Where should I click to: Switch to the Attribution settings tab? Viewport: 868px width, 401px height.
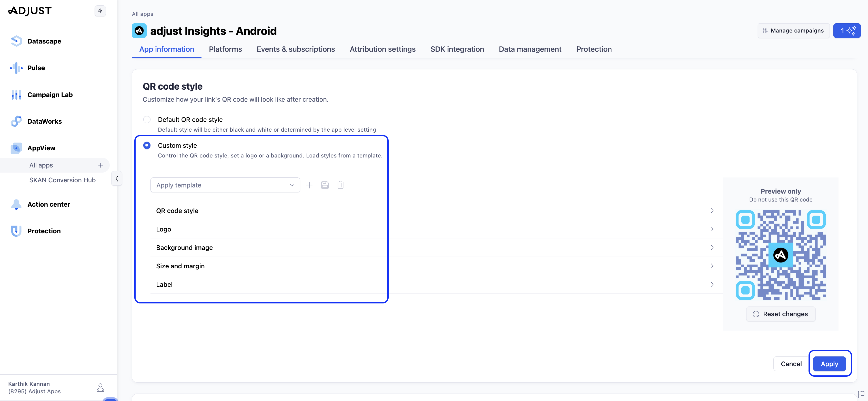click(x=382, y=49)
